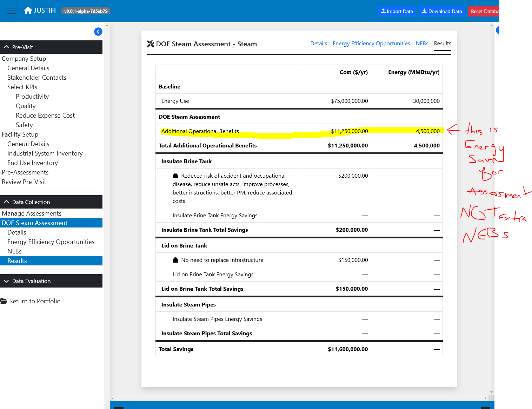Collapse sidebar with blue chevron arrow
The width and height of the screenshot is (532, 409).
(x=98, y=32)
